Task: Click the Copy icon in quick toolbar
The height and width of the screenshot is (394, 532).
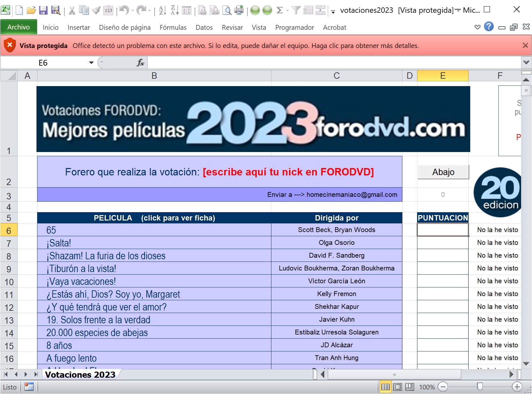Action: point(84,10)
